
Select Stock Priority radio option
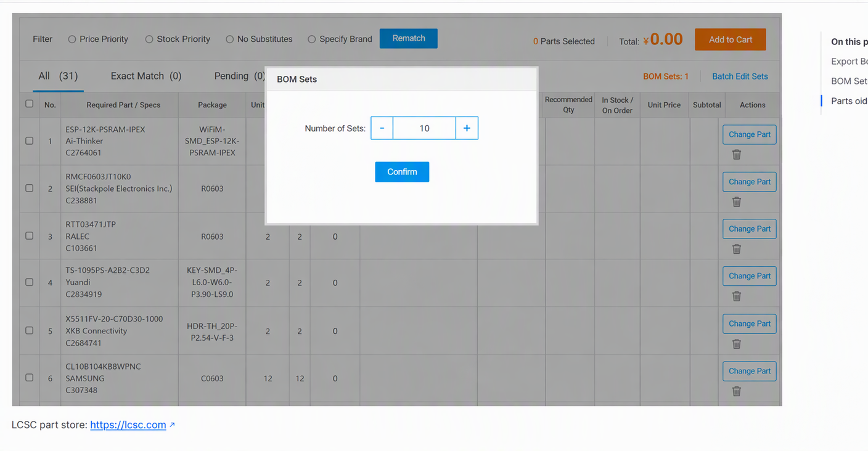(149, 39)
